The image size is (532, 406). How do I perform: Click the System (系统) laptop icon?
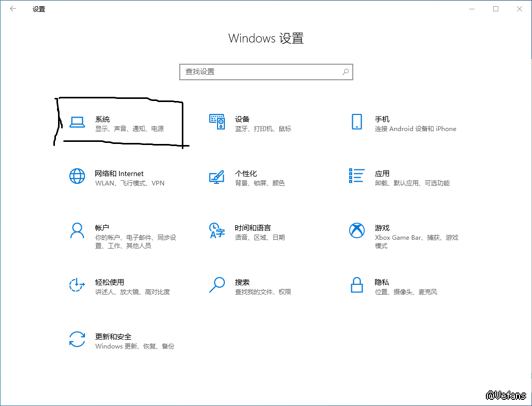coord(77,122)
